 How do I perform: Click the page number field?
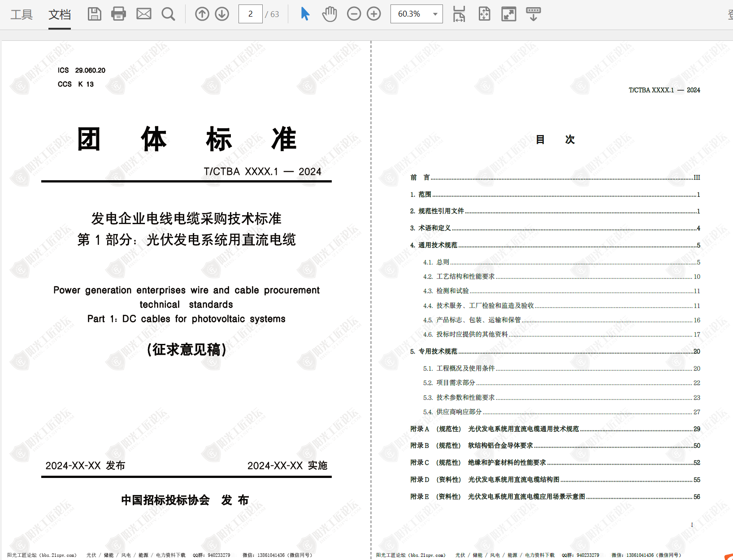pos(251,14)
